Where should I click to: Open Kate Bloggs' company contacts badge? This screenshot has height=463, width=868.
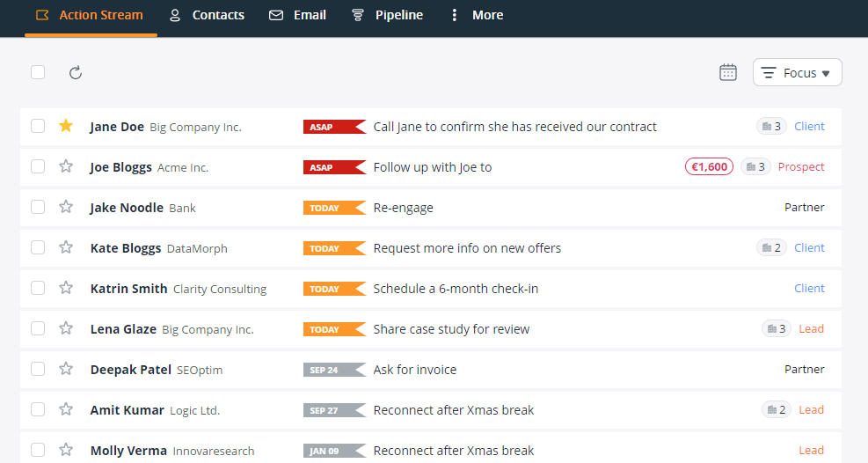click(771, 247)
